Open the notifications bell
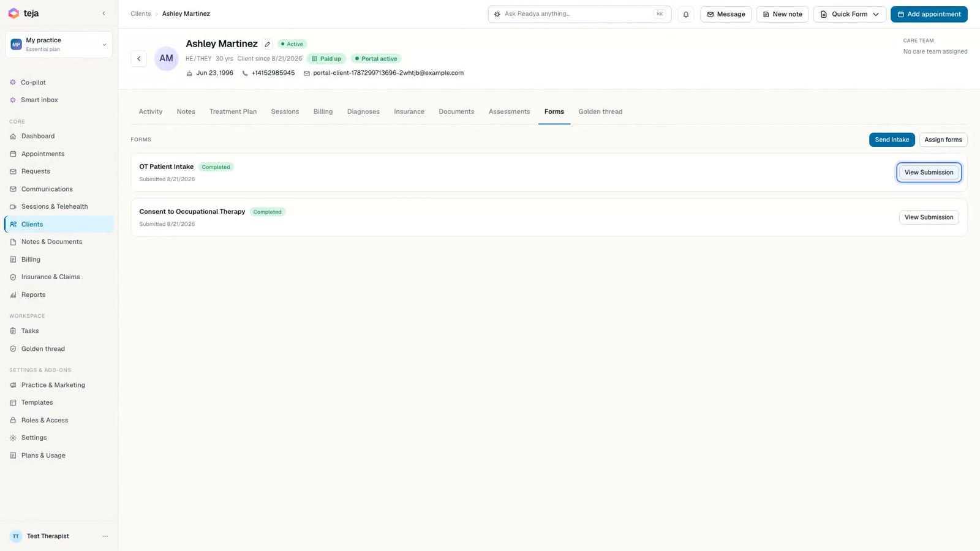This screenshot has width=980, height=551. (x=686, y=14)
